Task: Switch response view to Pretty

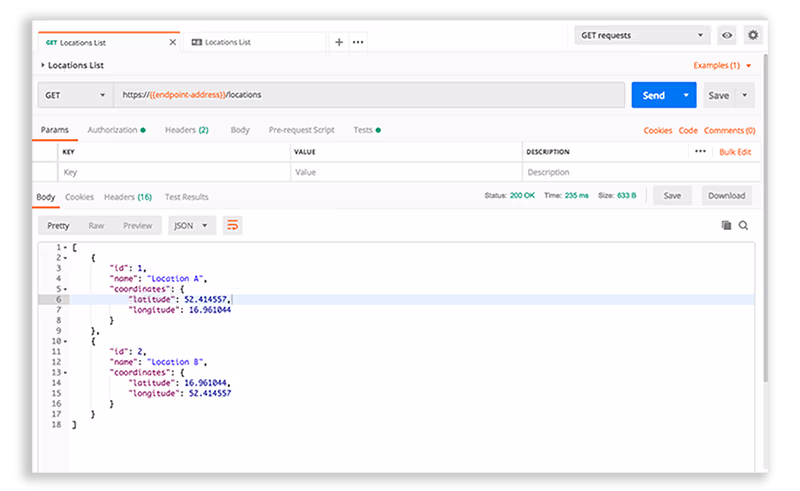Action: pos(58,225)
